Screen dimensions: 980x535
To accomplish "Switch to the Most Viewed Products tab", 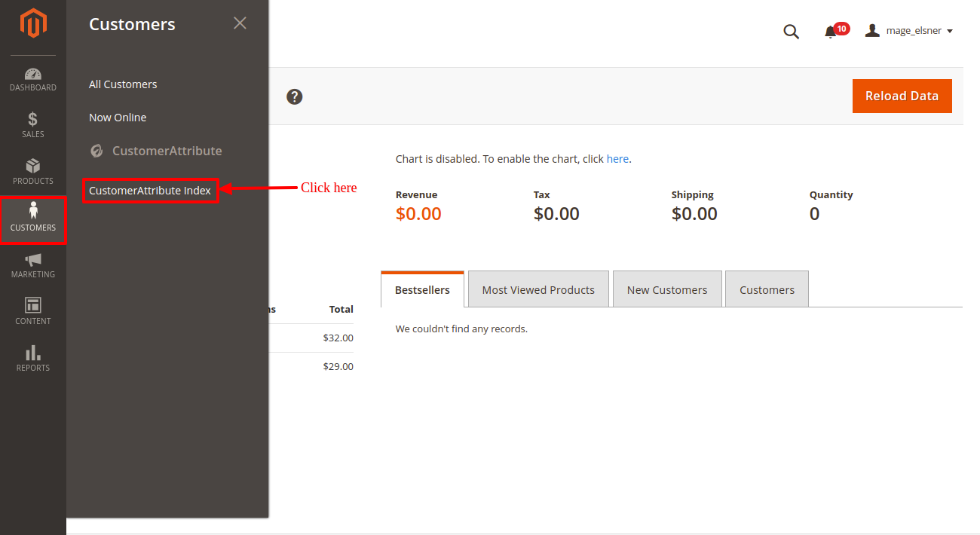I will click(538, 290).
